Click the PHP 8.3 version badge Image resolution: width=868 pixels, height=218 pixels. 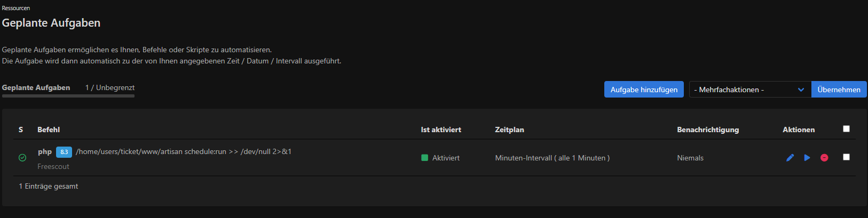(x=64, y=152)
